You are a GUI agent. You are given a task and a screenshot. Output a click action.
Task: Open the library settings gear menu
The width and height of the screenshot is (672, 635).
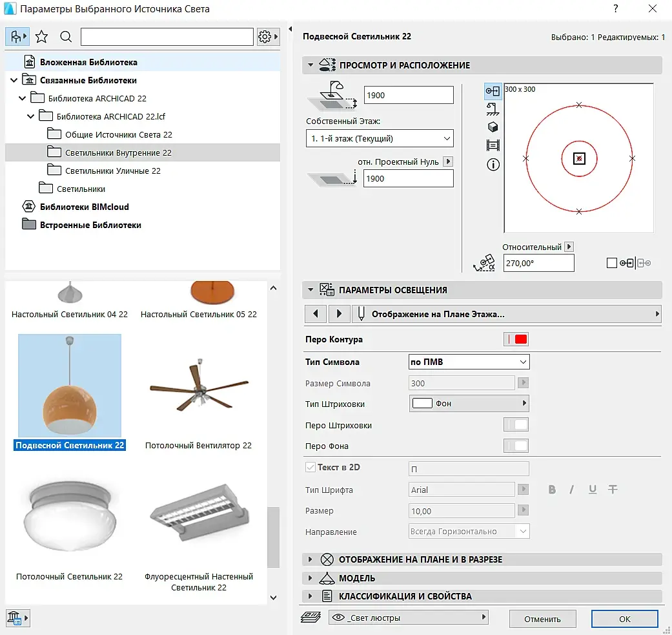click(x=268, y=37)
